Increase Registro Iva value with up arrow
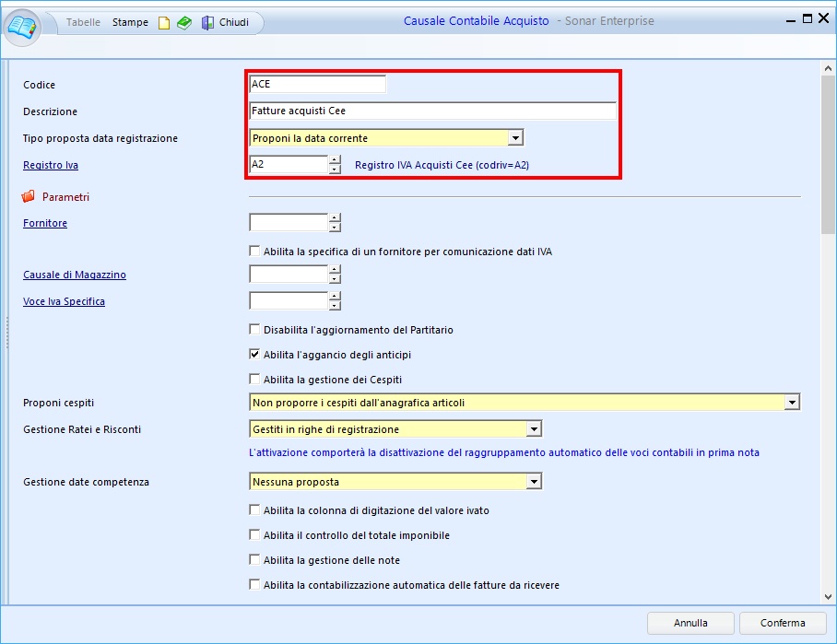The width and height of the screenshot is (837, 644). point(335,160)
